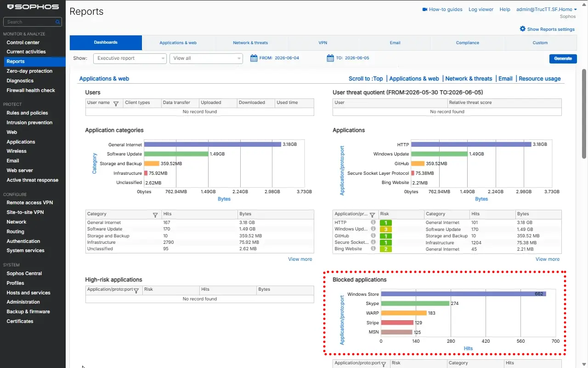
Task: Switch to the Compliance tab
Action: 468,43
